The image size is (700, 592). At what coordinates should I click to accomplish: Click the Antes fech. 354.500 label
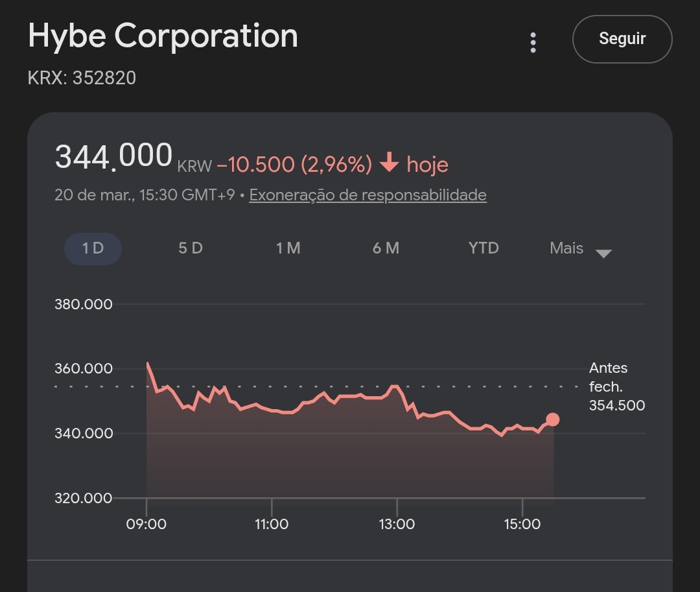click(x=617, y=386)
